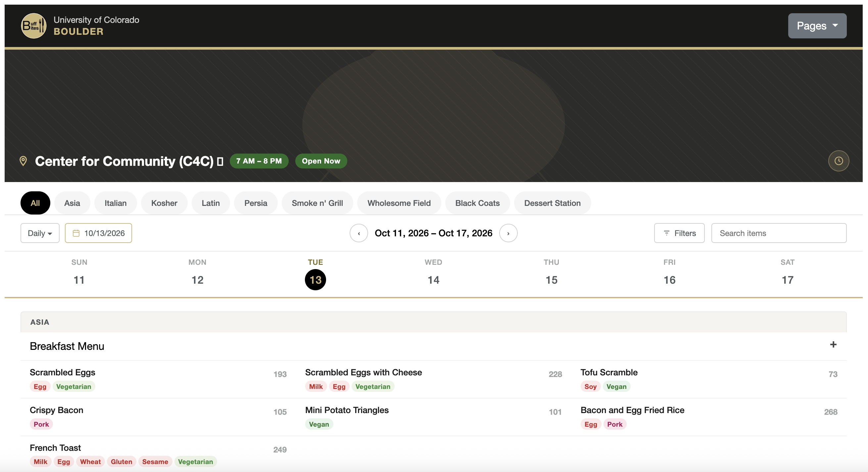Select the Asia station tab

72,203
